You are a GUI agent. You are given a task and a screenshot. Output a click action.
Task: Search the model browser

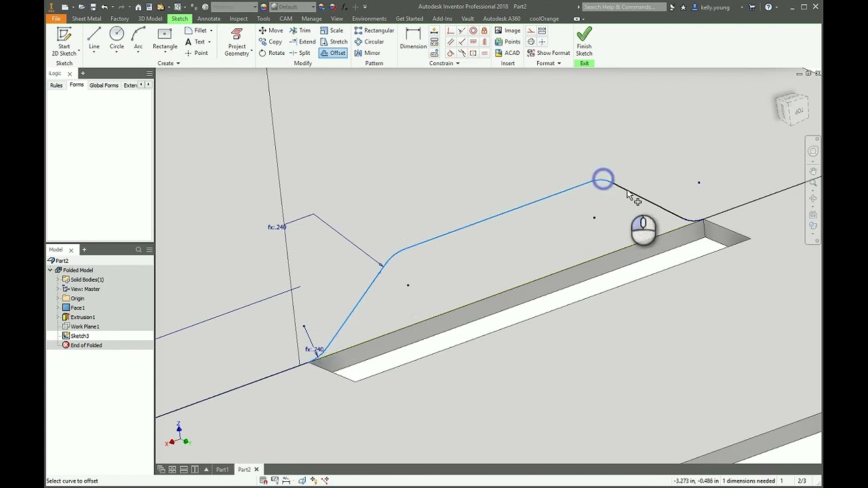click(x=139, y=249)
